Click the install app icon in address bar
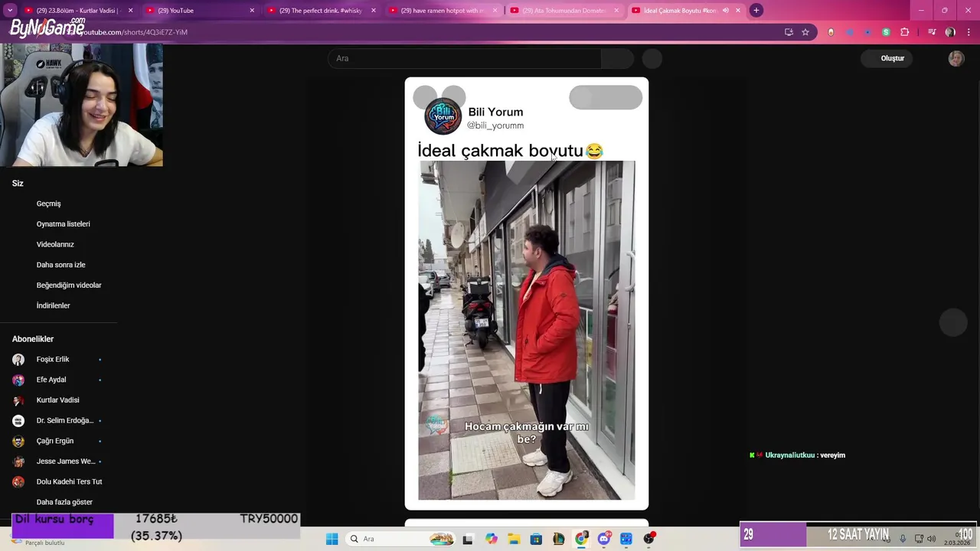The height and width of the screenshot is (551, 980). [789, 32]
